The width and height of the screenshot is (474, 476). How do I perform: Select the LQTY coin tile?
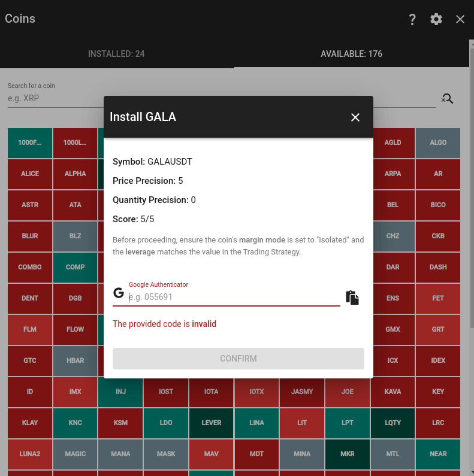tap(393, 423)
